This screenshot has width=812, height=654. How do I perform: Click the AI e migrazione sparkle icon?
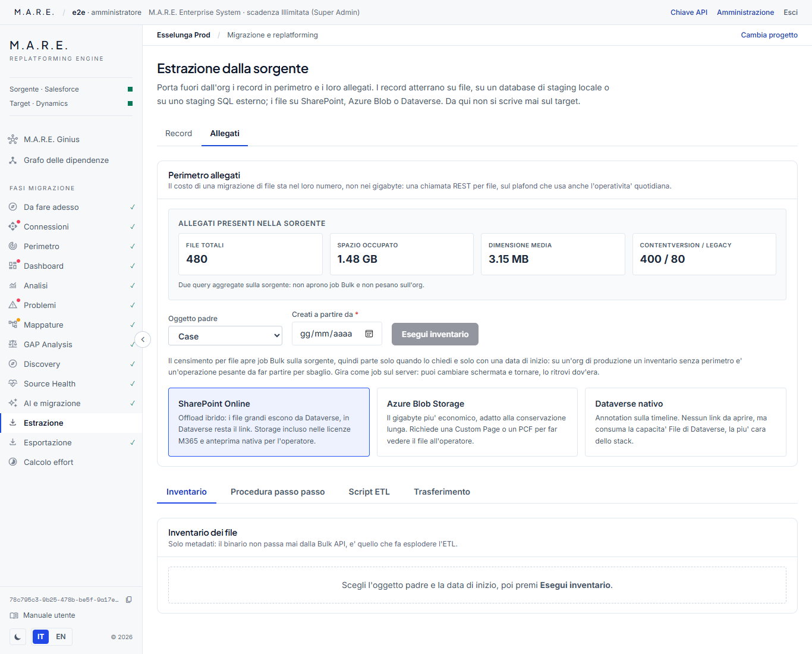pos(12,404)
